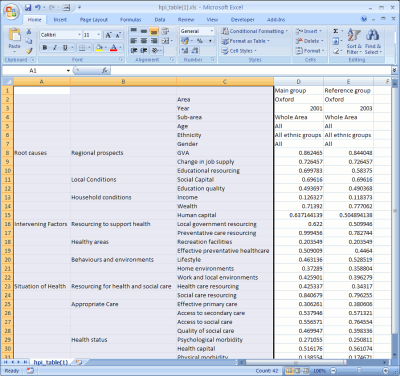Customize Quick Access Toolbar dropdown
The width and height of the screenshot is (400, 376).
80,7
